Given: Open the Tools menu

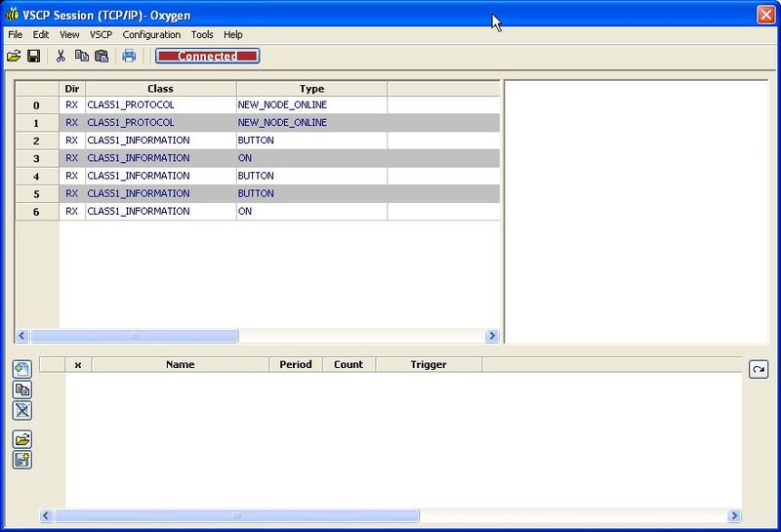Looking at the screenshot, I should point(202,35).
